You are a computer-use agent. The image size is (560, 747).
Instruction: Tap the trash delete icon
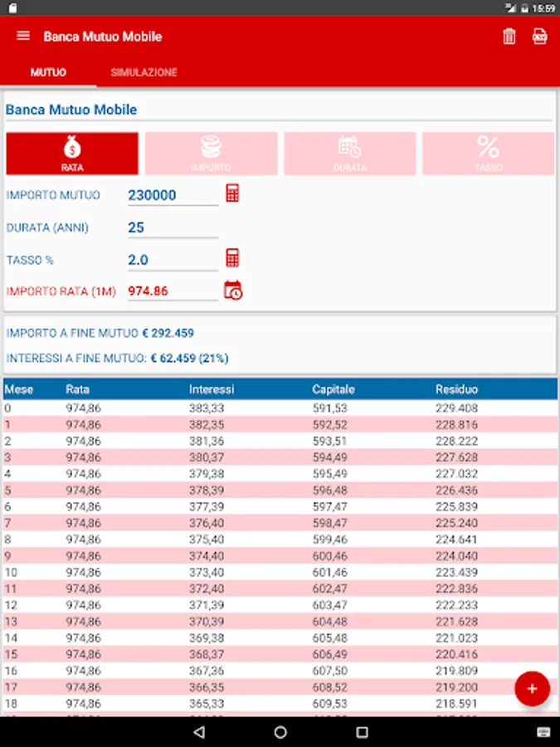click(509, 37)
